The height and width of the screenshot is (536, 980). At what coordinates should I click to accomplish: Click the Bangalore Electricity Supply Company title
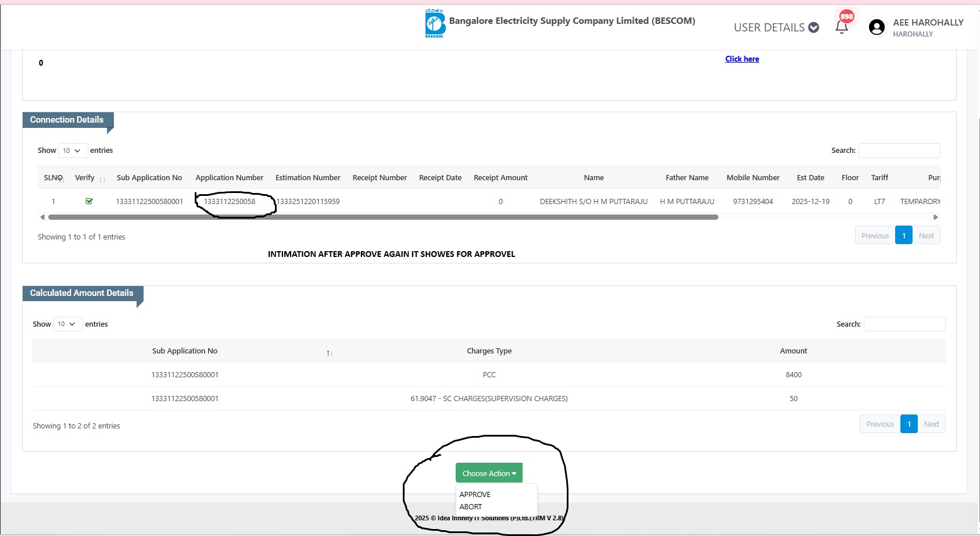coord(572,21)
